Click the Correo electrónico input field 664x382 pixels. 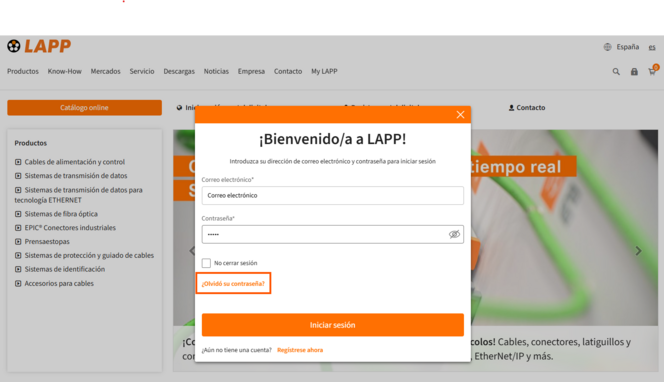coord(332,196)
